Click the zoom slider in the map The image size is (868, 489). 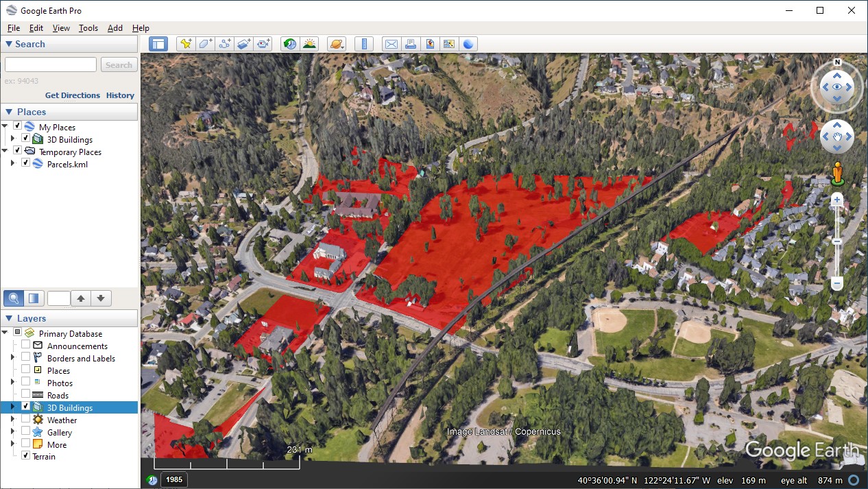(836, 241)
